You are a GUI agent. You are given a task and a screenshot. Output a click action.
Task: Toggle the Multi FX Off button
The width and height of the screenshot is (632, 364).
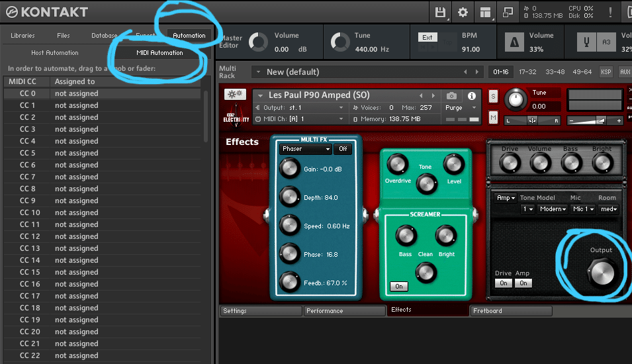tap(343, 149)
